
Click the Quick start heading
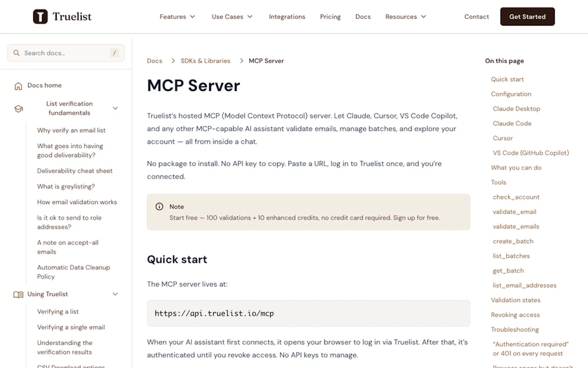pyautogui.click(x=177, y=259)
